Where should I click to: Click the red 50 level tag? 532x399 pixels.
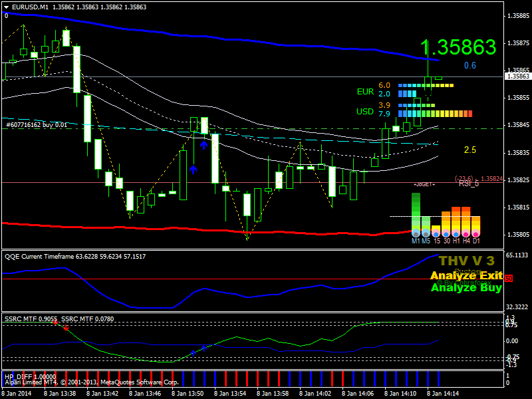pos(509,279)
